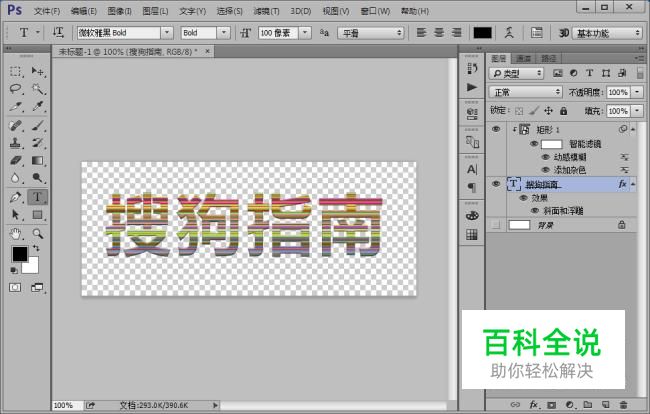Image resolution: width=650 pixels, height=414 pixels.
Task: Hide the 添加杂色 filter
Action: point(546,170)
